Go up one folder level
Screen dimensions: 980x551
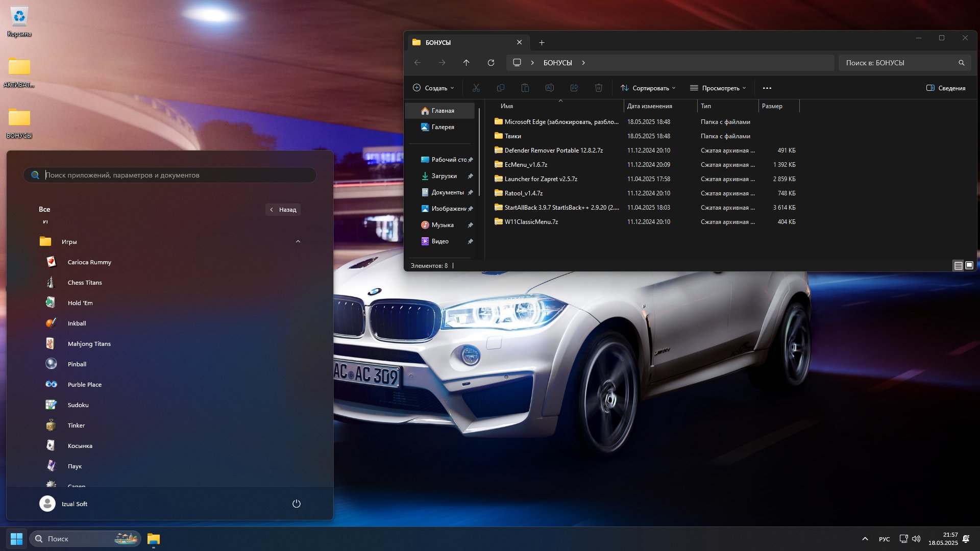tap(467, 63)
